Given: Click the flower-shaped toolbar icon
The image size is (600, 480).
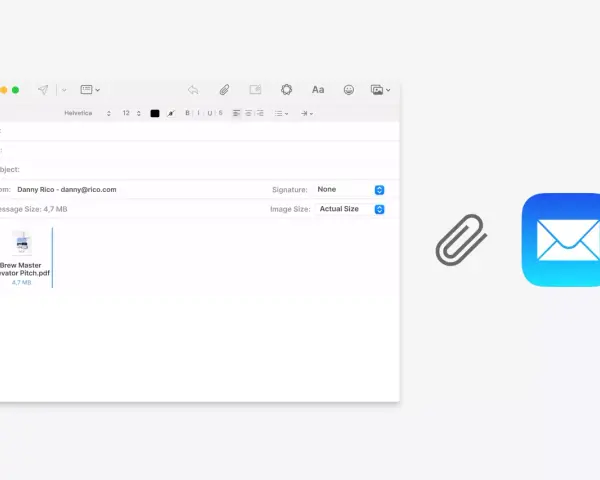Looking at the screenshot, I should pyautogui.click(x=287, y=90).
